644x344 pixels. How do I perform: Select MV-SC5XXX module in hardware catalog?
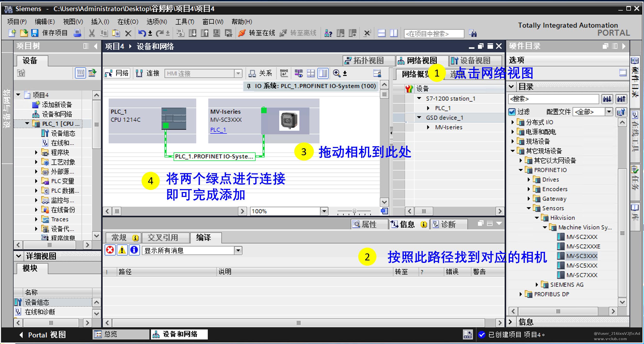(582, 266)
